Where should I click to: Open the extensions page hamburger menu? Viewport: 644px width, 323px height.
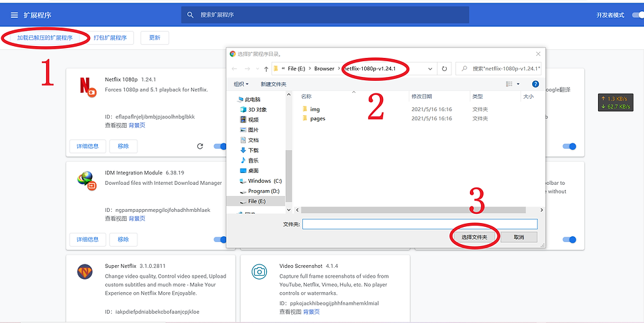coord(14,15)
